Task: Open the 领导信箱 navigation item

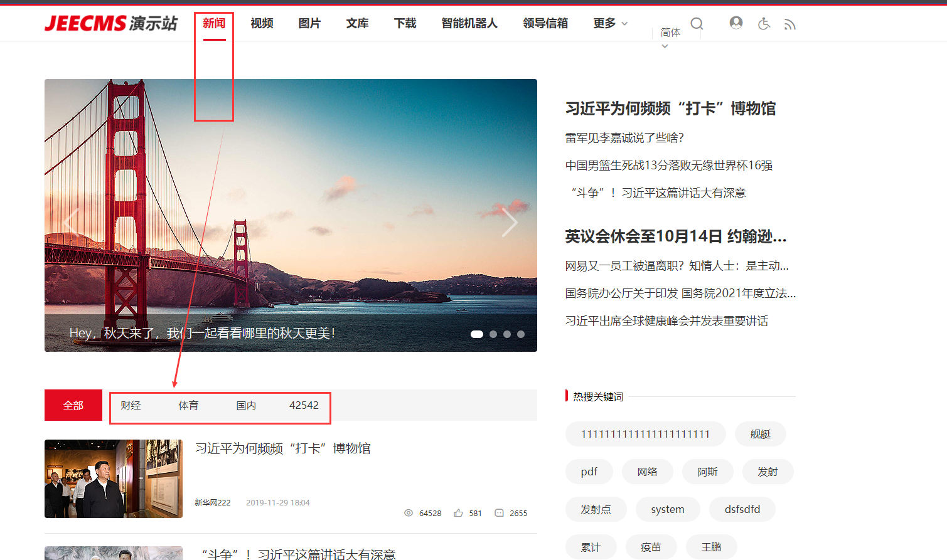Action: 545,23
